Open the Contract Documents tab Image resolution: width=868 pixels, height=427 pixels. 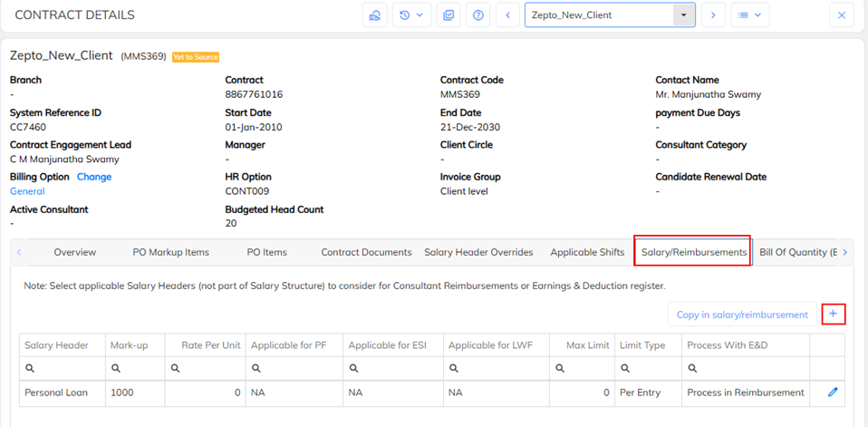pos(366,252)
